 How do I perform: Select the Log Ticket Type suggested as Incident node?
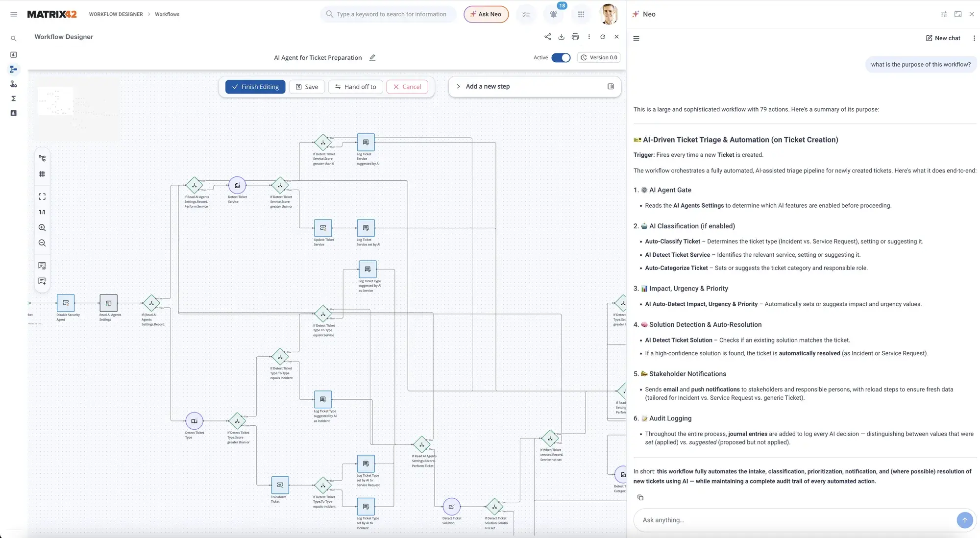[x=323, y=399]
